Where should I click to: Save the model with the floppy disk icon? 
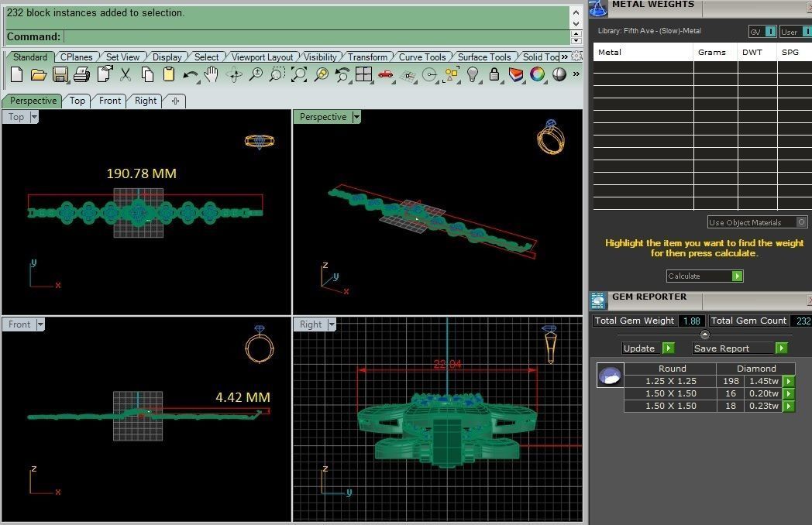[60, 75]
